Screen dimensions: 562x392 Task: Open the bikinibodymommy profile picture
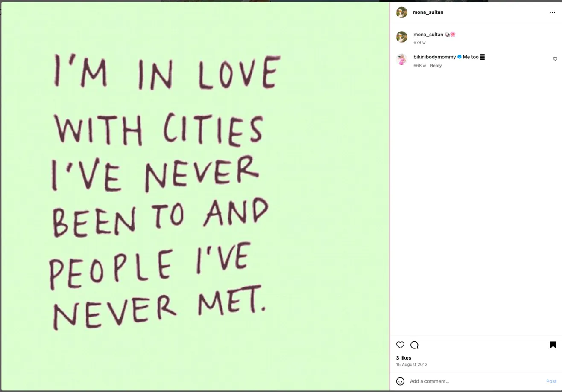pyautogui.click(x=401, y=59)
